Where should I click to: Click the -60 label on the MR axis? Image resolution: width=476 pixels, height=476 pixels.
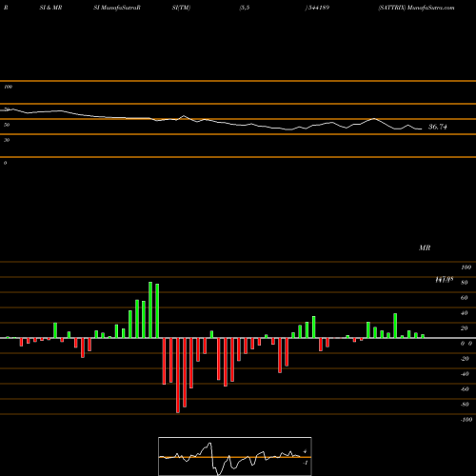tap(465, 389)
